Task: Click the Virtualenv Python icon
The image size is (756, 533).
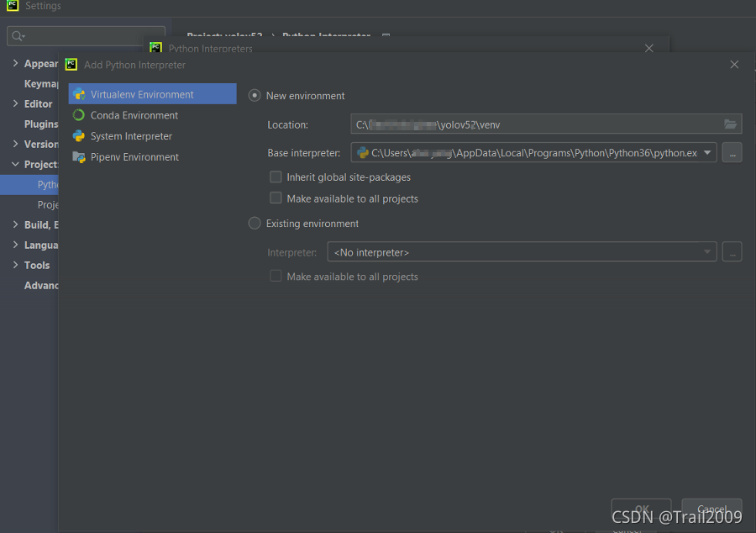Action: (x=79, y=94)
